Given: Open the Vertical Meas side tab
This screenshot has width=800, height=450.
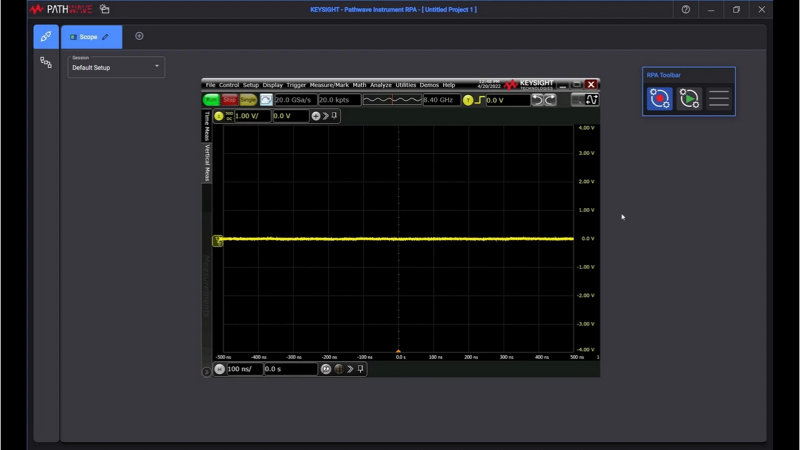Looking at the screenshot, I should click(x=207, y=162).
